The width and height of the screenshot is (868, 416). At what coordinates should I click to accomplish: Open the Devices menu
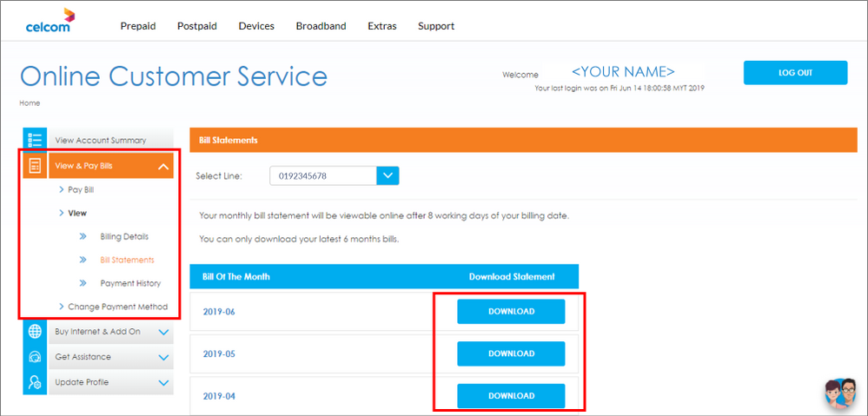256,26
